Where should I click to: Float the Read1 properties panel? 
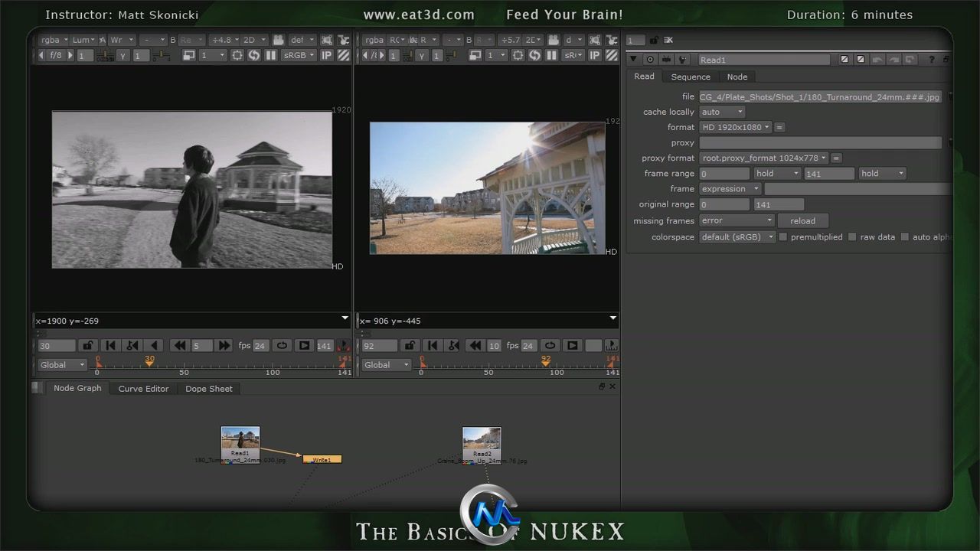946,60
